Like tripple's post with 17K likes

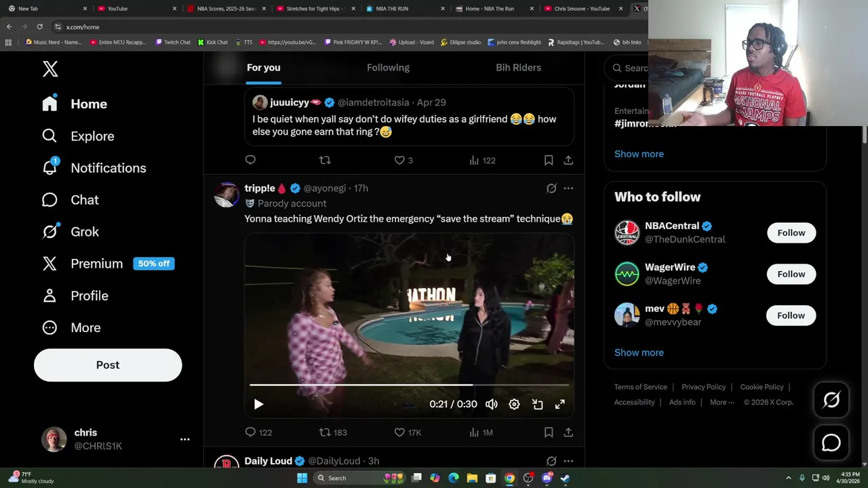(408, 432)
